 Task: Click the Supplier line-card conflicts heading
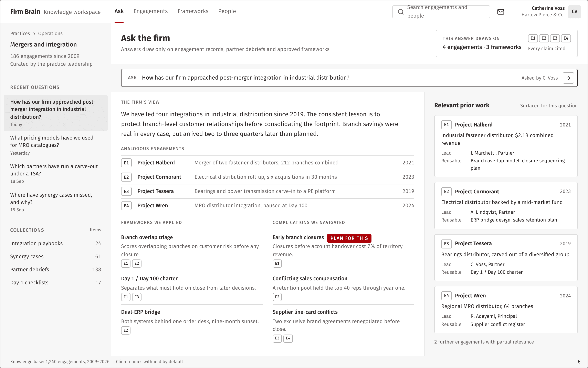pos(305,312)
